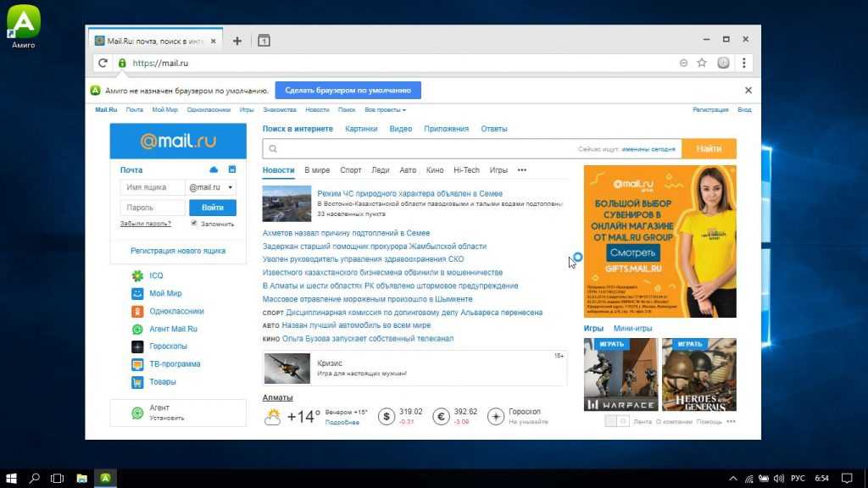
Task: Expand the @mail.ru domain dropdown
Action: (x=212, y=187)
